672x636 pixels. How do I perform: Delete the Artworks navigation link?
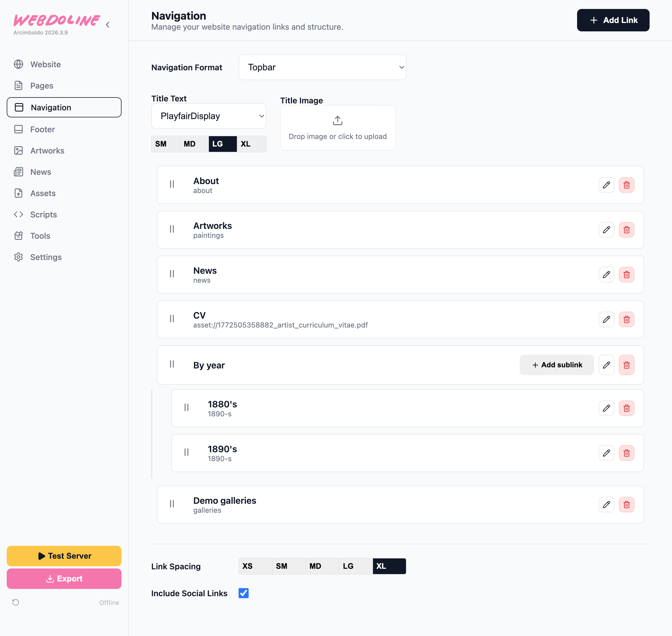pyautogui.click(x=626, y=230)
